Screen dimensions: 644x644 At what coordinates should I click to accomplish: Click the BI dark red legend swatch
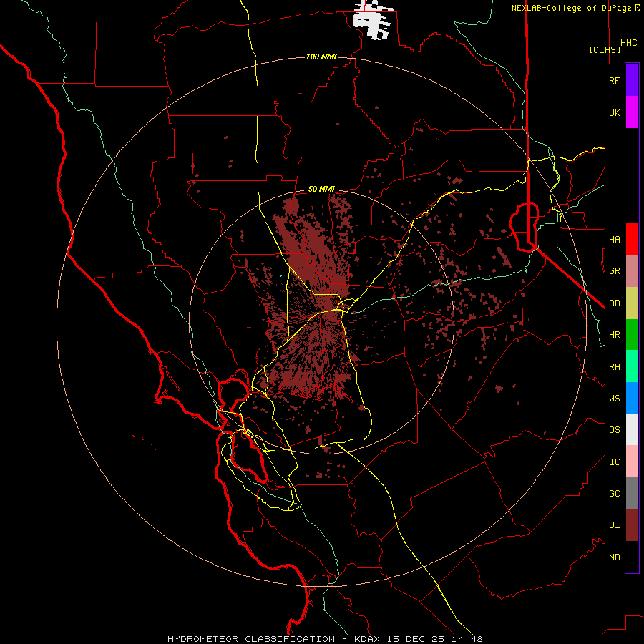click(x=632, y=525)
